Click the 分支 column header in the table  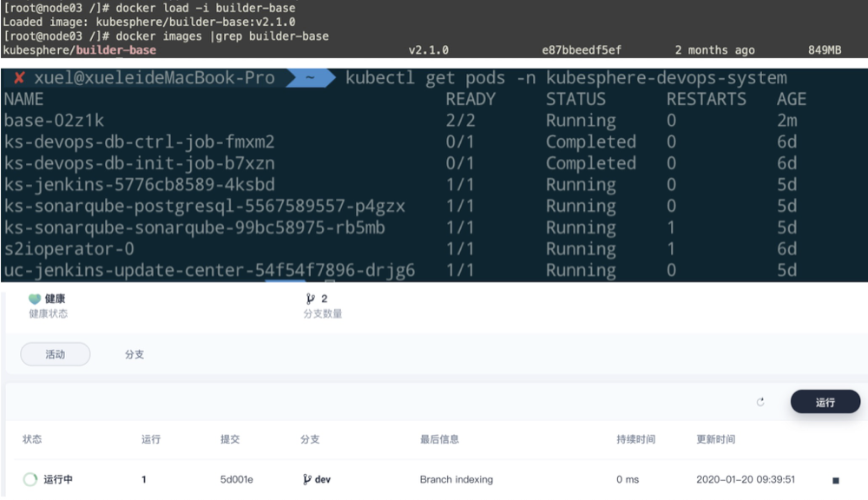click(310, 439)
